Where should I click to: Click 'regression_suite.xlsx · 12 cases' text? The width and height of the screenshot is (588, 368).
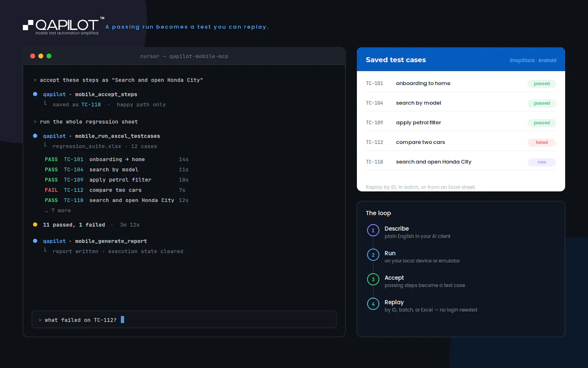point(105,146)
